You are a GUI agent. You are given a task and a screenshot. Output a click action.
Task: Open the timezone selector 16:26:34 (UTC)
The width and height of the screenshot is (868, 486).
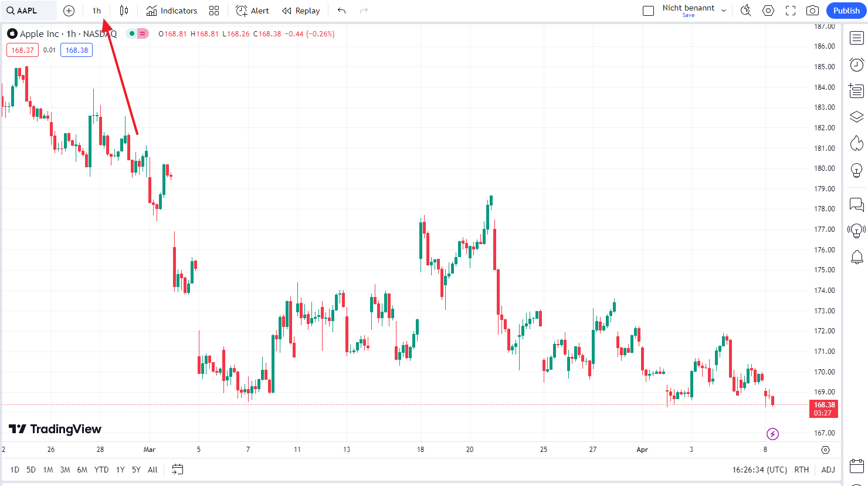point(759,470)
